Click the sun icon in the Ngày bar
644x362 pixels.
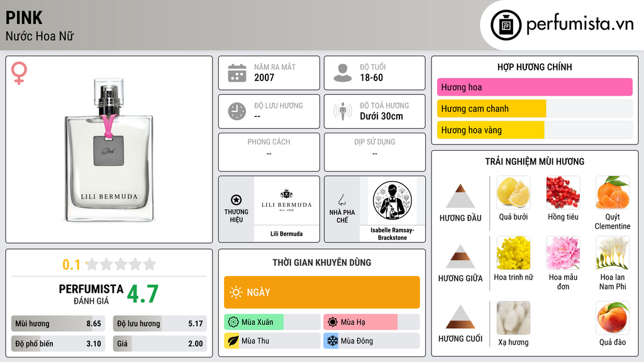click(236, 292)
